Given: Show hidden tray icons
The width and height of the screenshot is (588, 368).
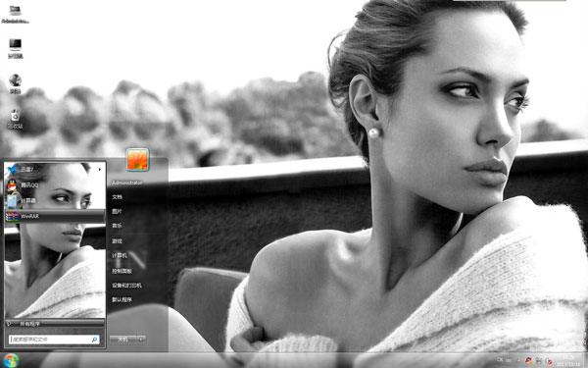Looking at the screenshot, I should click(x=517, y=360).
